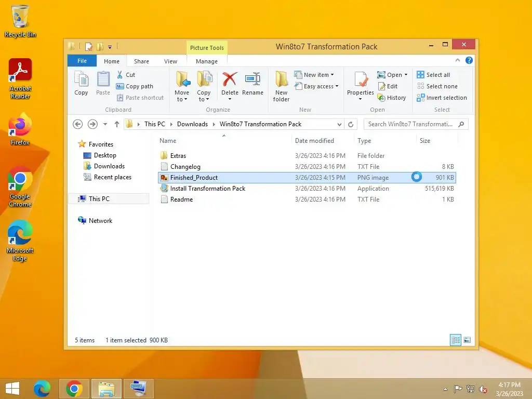This screenshot has width=532, height=399.
Task: Open Google Chrome from the taskbar
Action: [x=74, y=389]
